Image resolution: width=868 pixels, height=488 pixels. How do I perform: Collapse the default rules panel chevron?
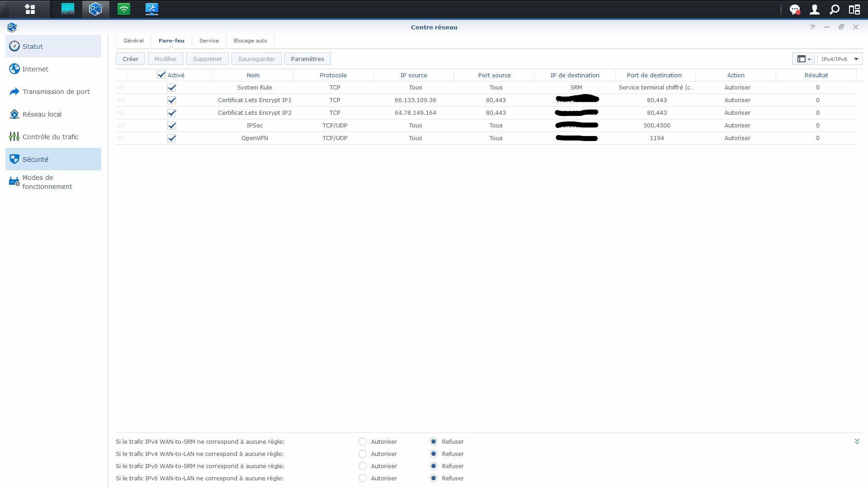point(857,441)
